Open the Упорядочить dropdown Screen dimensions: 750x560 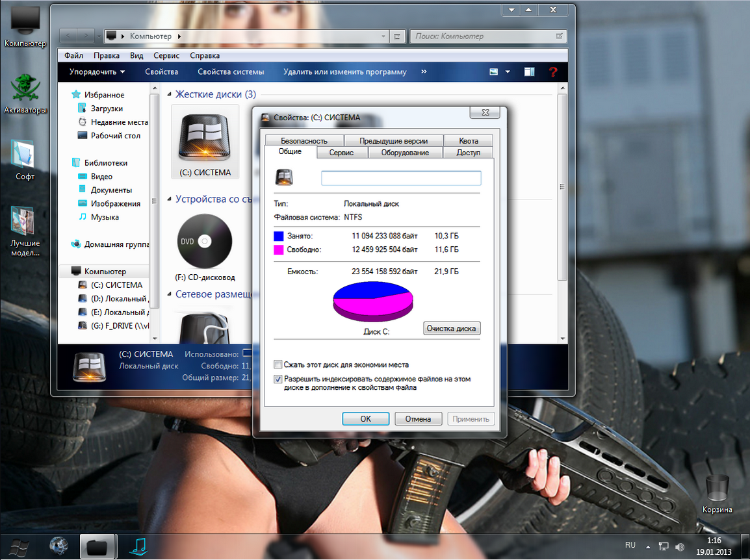pos(97,71)
